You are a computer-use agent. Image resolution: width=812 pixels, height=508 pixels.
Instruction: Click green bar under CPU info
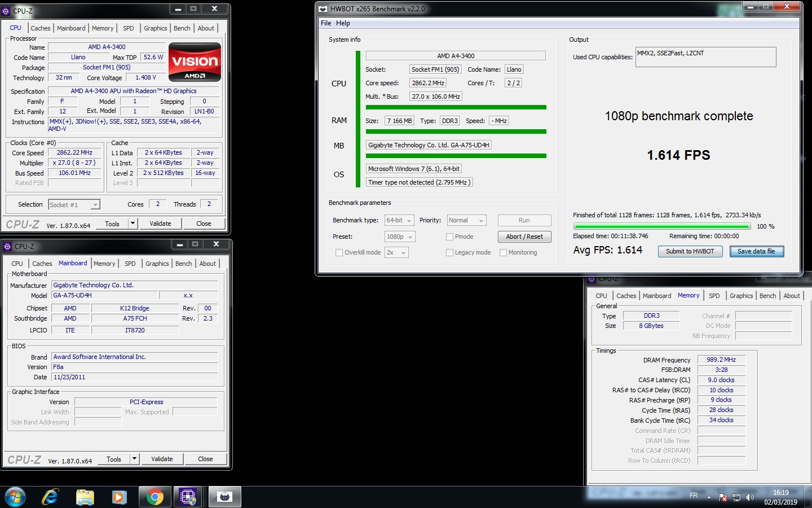pyautogui.click(x=456, y=107)
